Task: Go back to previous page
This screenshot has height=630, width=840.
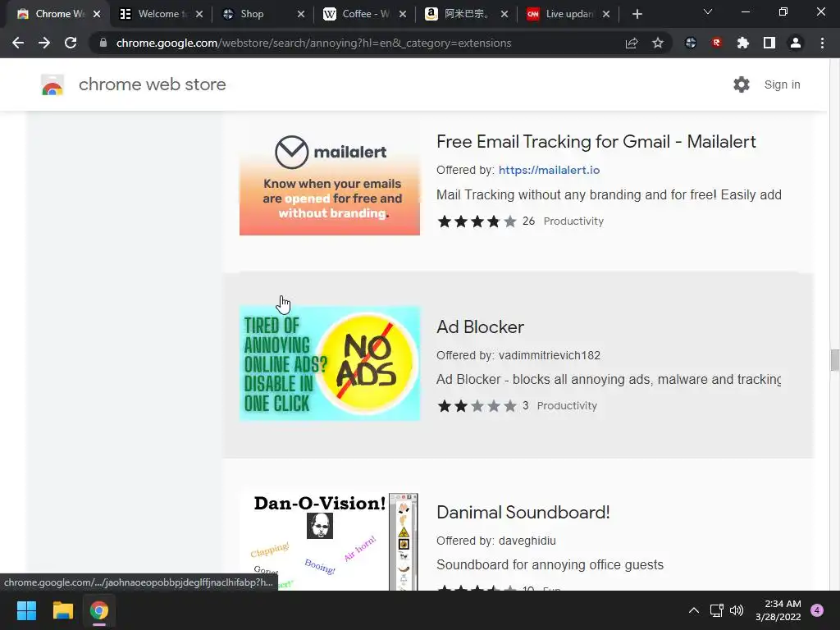Action: (x=18, y=43)
